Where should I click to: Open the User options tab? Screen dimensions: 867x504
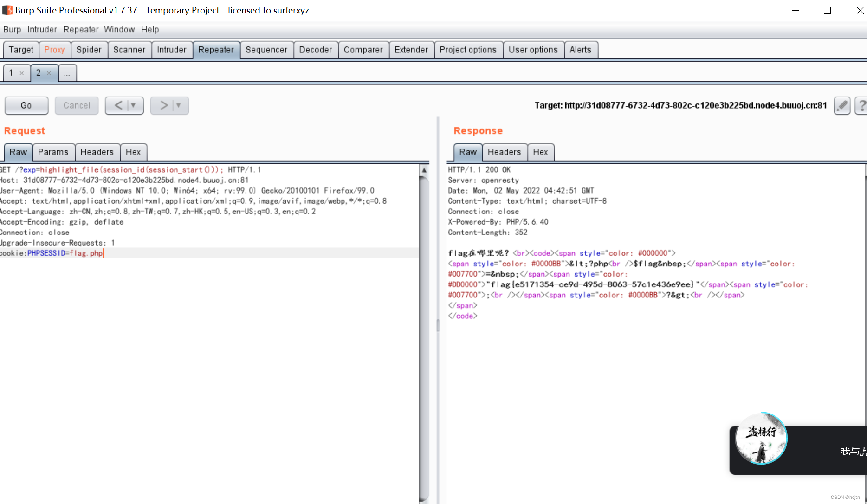pos(533,50)
